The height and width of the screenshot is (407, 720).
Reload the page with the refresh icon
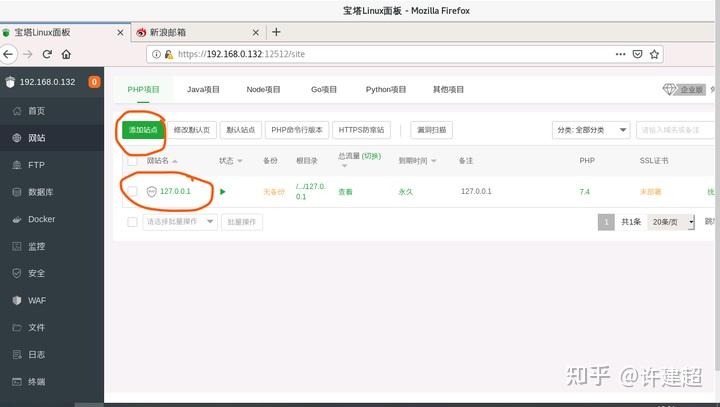coord(47,54)
